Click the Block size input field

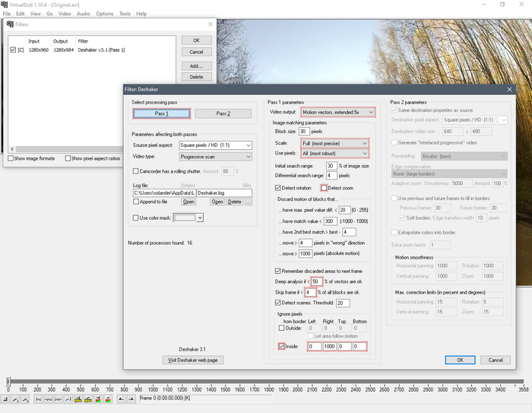point(303,131)
